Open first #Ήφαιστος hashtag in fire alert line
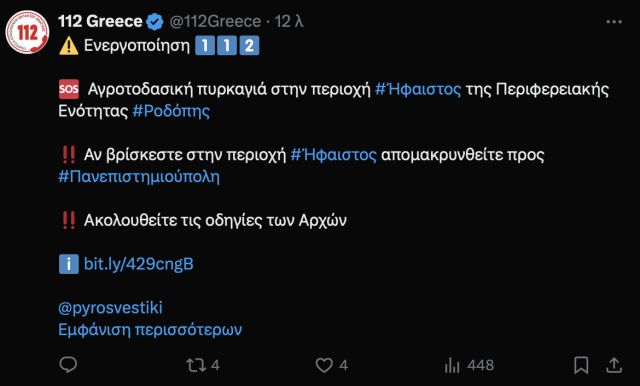Viewport: 640px width, 386px height. pos(418,89)
